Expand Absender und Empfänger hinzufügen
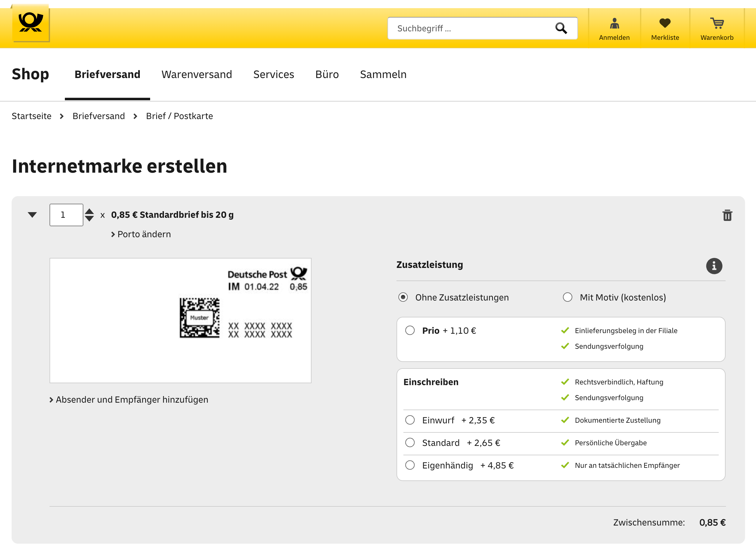 (129, 400)
